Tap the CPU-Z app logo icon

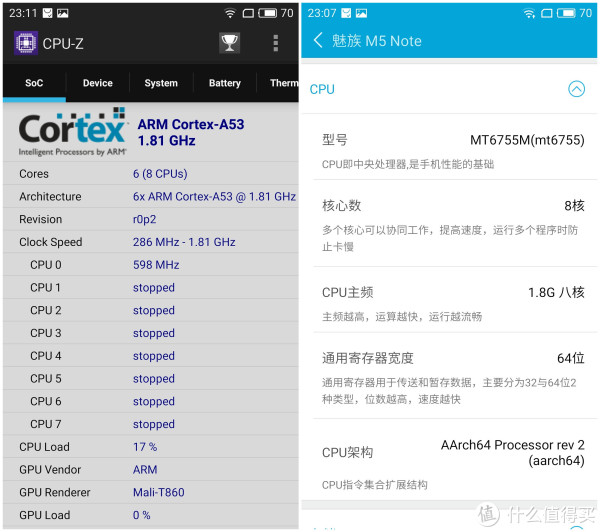pyautogui.click(x=26, y=43)
